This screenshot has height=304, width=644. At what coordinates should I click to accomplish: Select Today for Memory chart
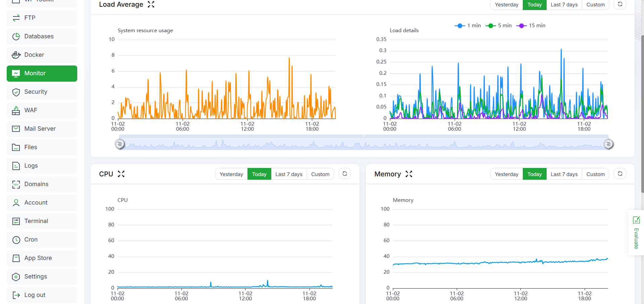click(x=535, y=174)
